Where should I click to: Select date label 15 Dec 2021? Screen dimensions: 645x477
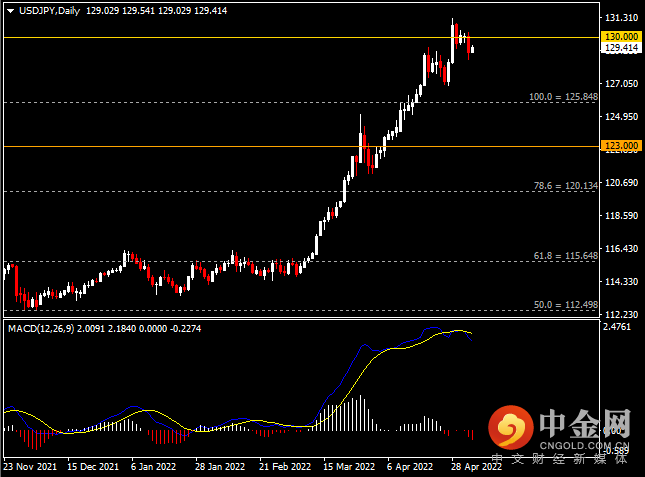pos(93,467)
